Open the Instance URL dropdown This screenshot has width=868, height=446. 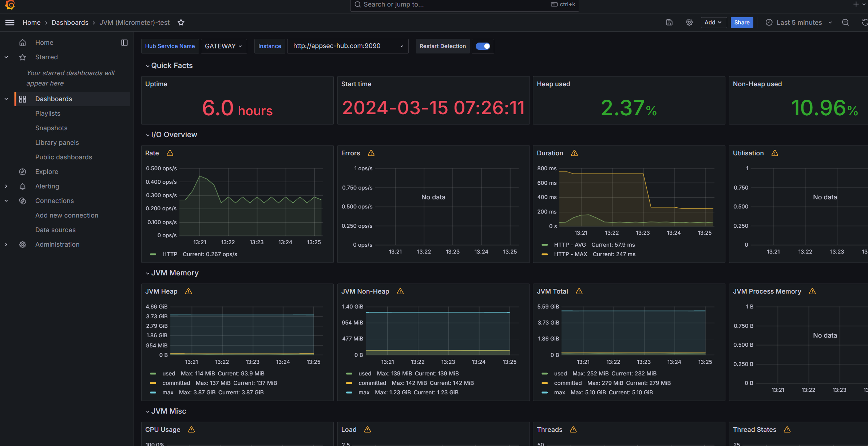coord(348,46)
